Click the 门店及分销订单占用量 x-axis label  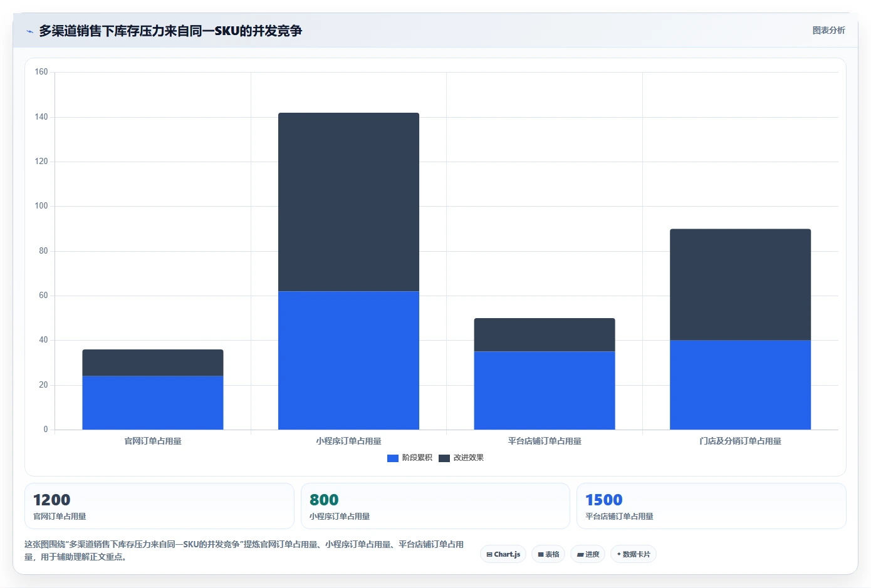tap(740, 441)
